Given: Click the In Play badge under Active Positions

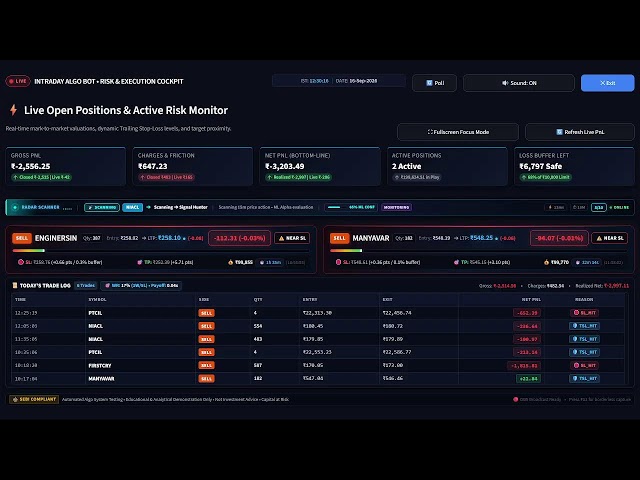Looking at the screenshot, I should 417,177.
